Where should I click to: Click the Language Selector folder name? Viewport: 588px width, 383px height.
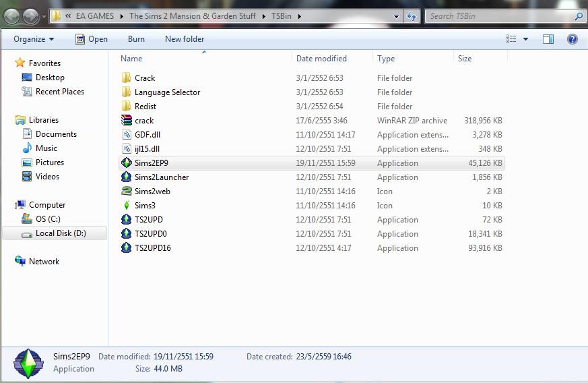pyautogui.click(x=167, y=92)
